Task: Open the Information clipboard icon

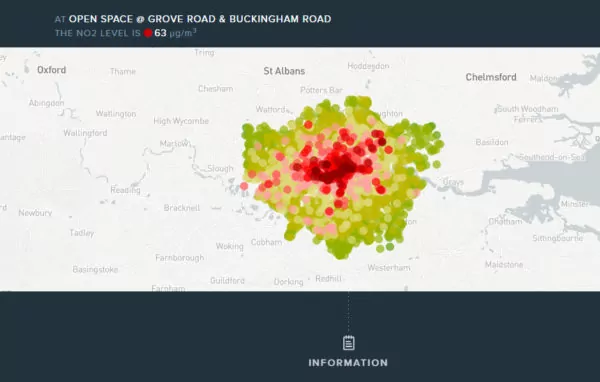Action: tap(348, 343)
